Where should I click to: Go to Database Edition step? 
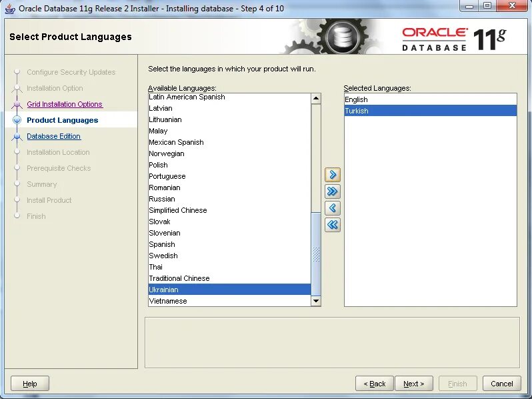pos(53,136)
